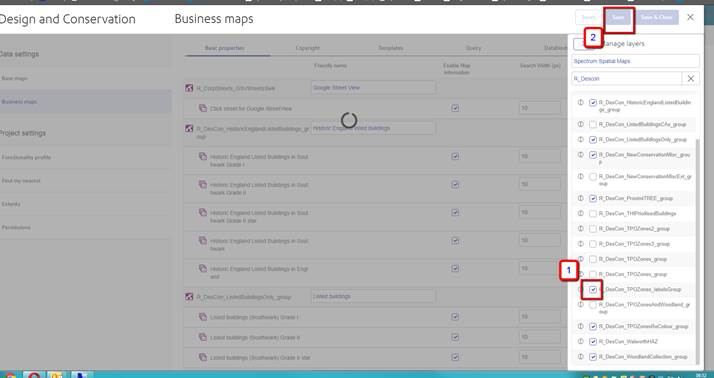Switch to the Copyright tab

click(x=307, y=48)
